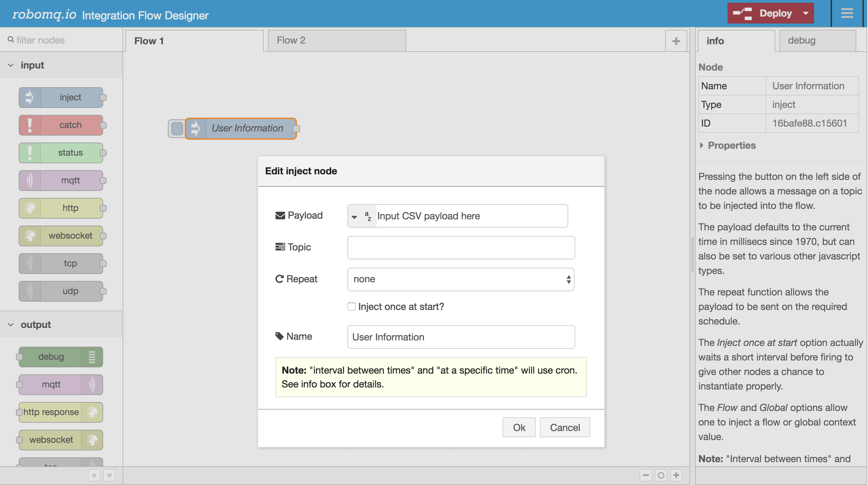The image size is (868, 485).
Task: Select the User Information node on canvas
Action: [241, 128]
